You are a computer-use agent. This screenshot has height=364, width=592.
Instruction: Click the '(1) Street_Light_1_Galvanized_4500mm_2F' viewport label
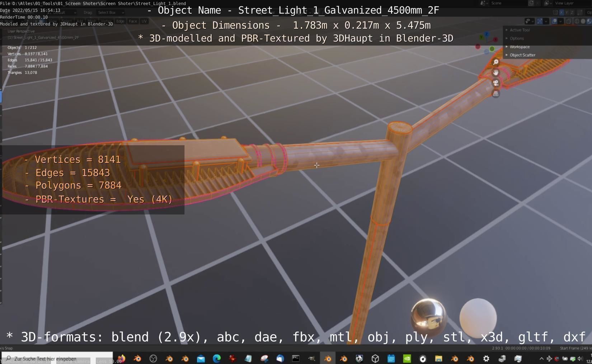click(x=43, y=37)
